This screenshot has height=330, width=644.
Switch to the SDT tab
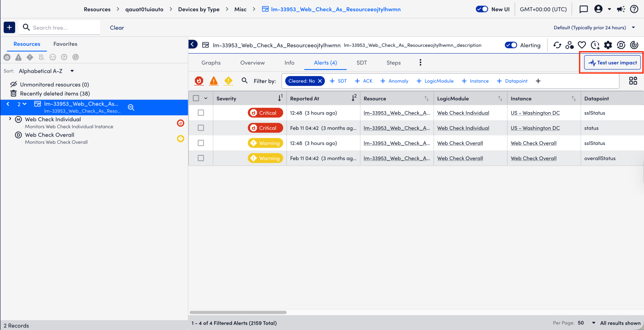click(x=361, y=63)
